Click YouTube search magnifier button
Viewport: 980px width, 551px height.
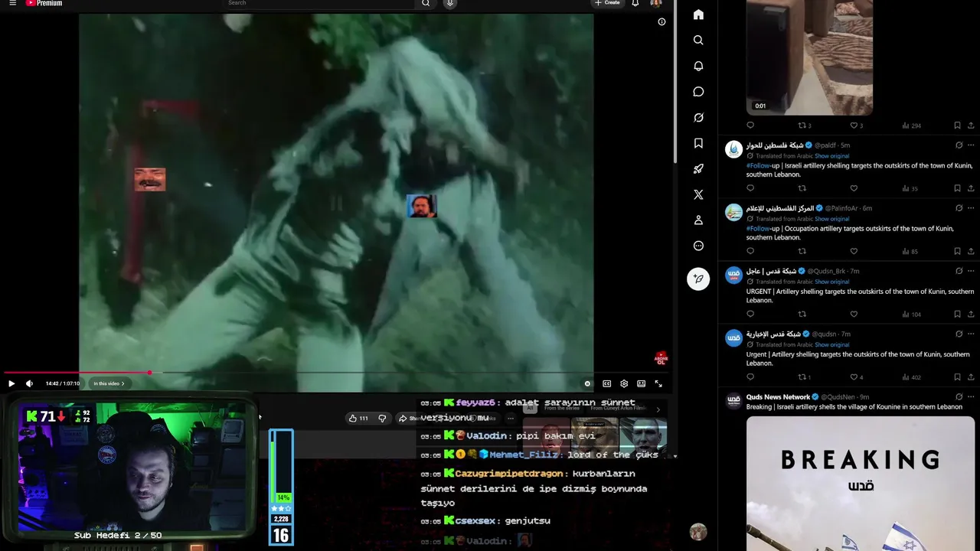pos(426,3)
